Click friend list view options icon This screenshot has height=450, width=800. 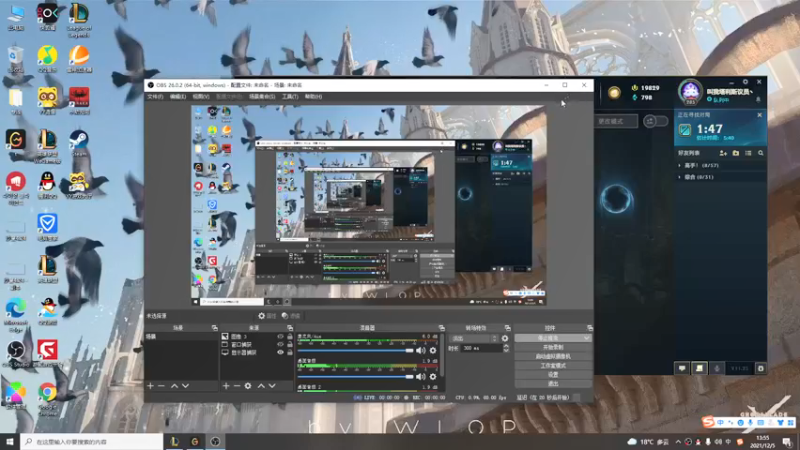748,153
